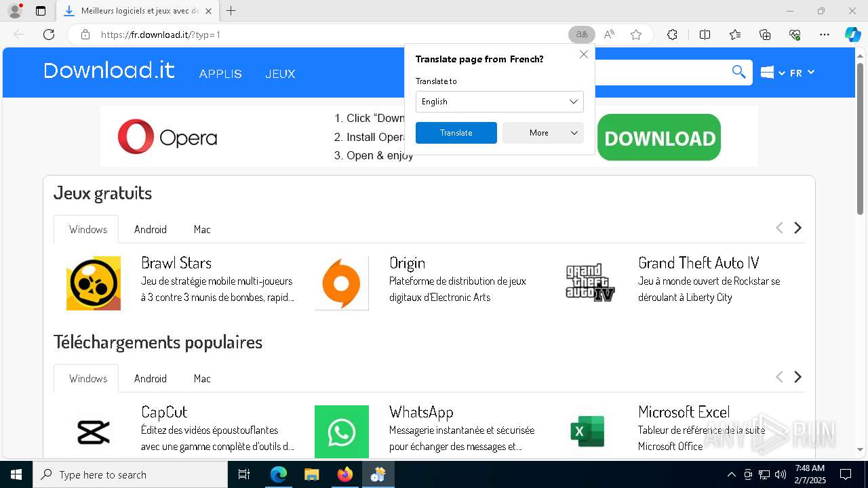Select Mac tab under Téléchargements populaires
The height and width of the screenshot is (488, 868).
click(x=202, y=378)
